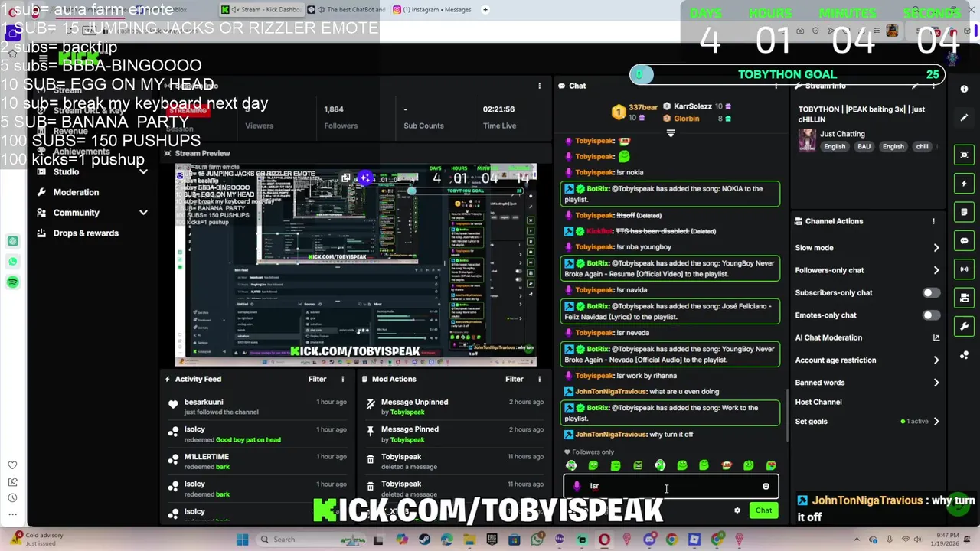Send message with the green Chat button
The width and height of the screenshot is (980, 551).
point(763,510)
